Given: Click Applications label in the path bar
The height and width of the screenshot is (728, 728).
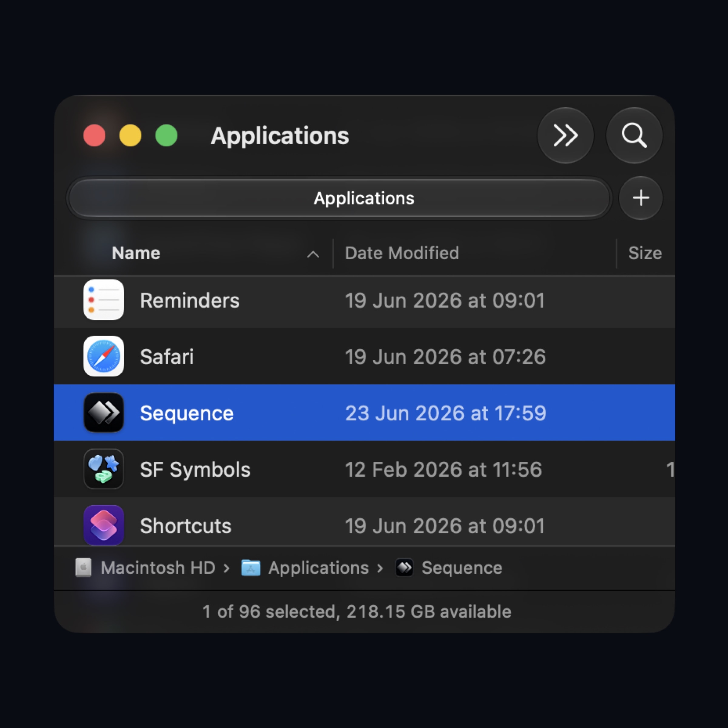Looking at the screenshot, I should (x=318, y=568).
